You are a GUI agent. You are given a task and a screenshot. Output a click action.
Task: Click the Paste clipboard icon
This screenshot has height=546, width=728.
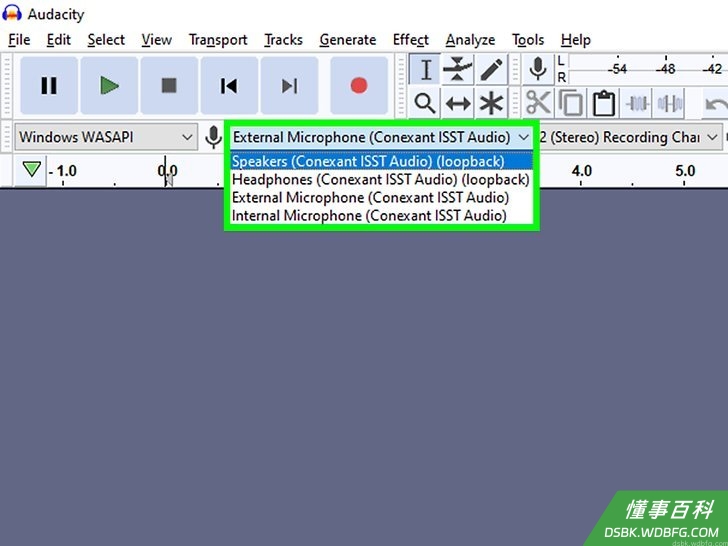point(604,103)
